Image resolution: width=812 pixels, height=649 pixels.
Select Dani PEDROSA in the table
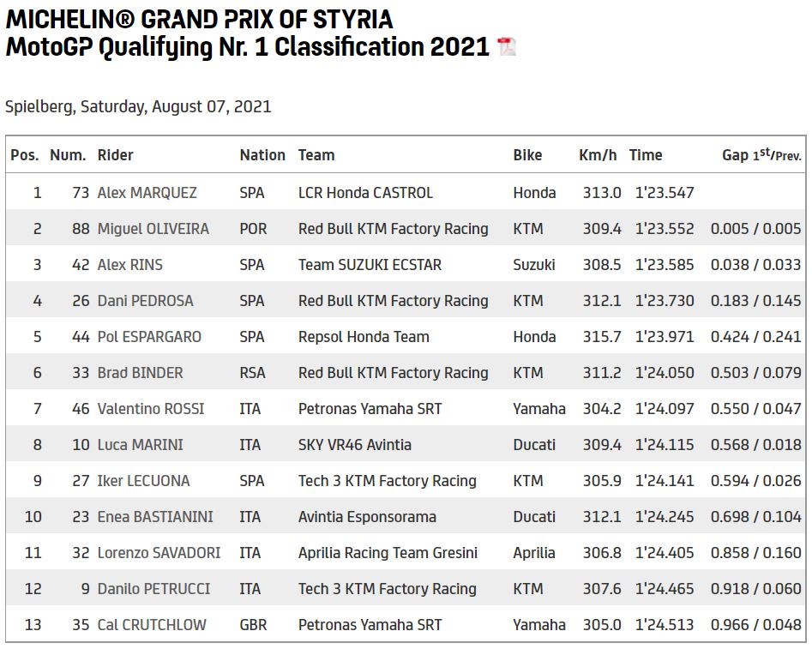pos(145,301)
